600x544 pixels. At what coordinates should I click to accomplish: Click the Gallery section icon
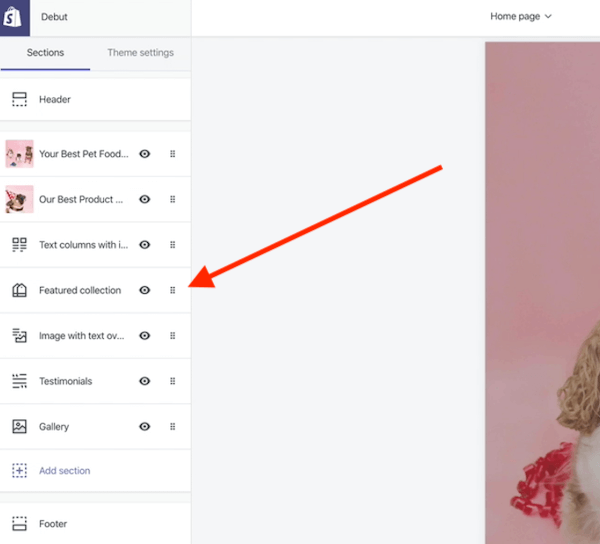click(19, 427)
